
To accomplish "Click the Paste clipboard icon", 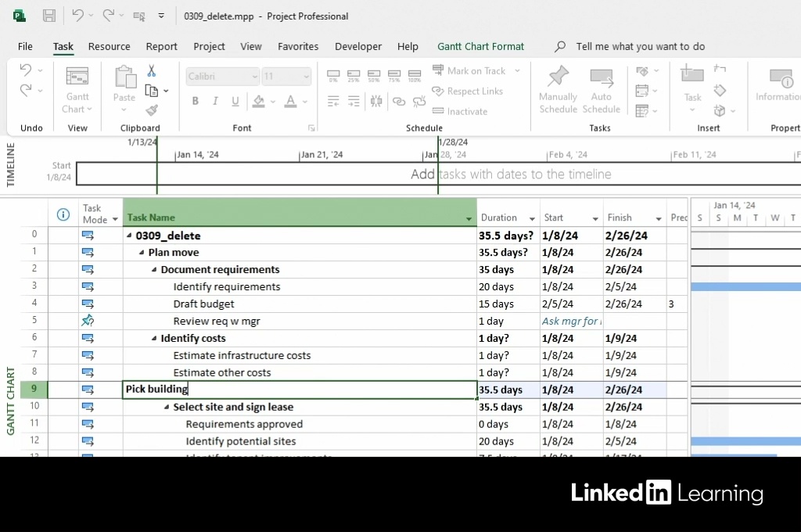I will pyautogui.click(x=124, y=77).
